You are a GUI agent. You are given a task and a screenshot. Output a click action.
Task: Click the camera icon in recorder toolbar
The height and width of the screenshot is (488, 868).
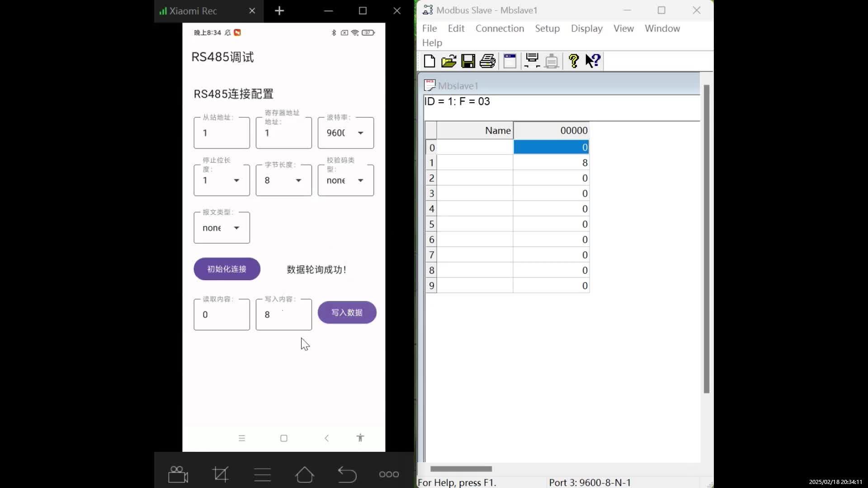[178, 474]
